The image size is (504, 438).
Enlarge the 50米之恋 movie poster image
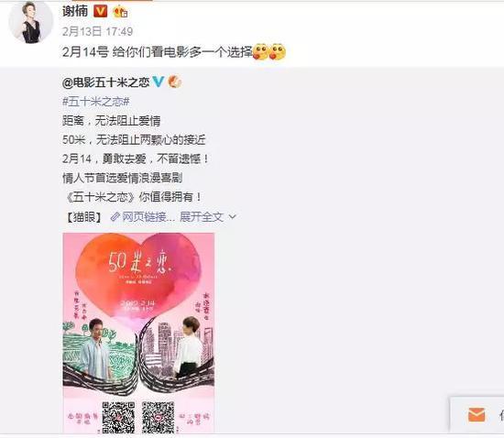coord(138,333)
